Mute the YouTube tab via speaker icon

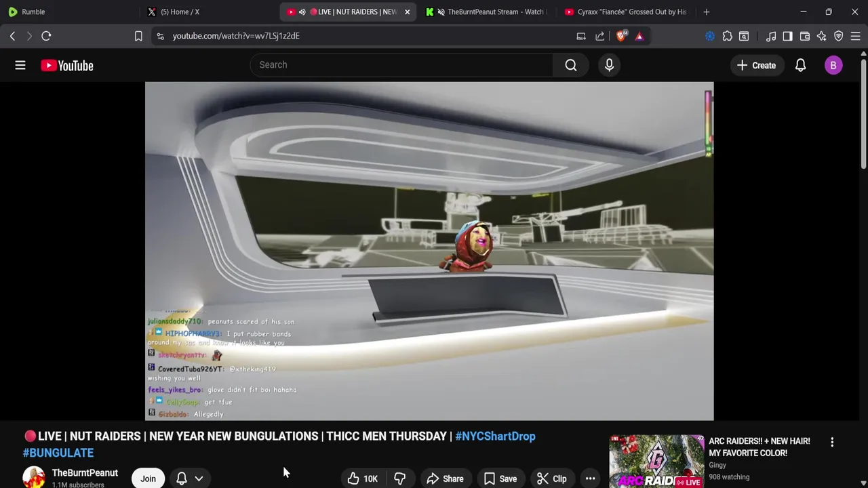[x=302, y=12]
